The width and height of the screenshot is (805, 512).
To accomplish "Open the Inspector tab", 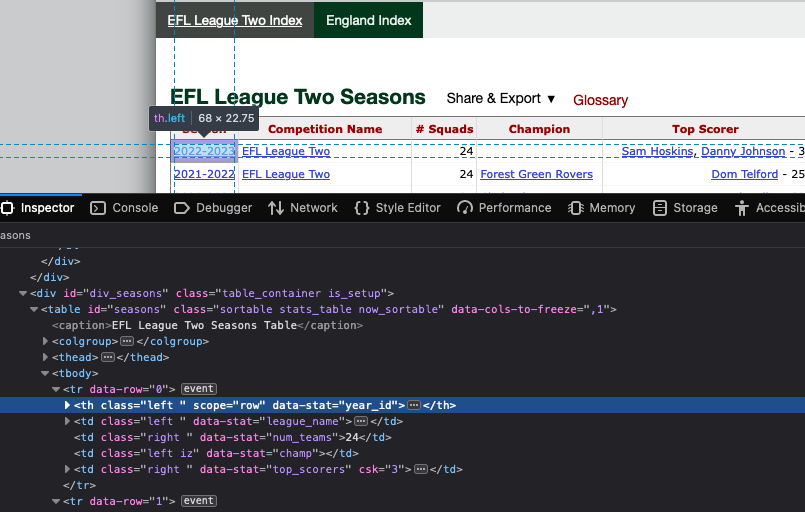I will (38, 208).
